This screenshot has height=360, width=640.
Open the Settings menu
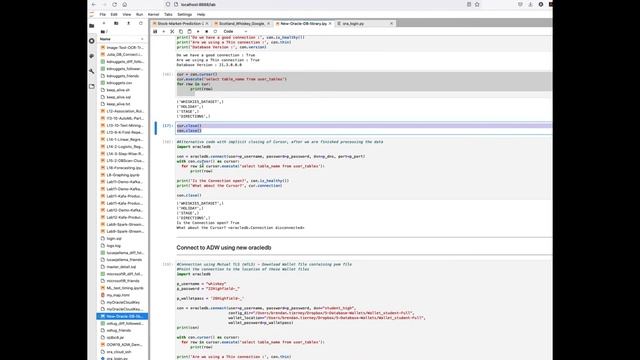pos(184,14)
